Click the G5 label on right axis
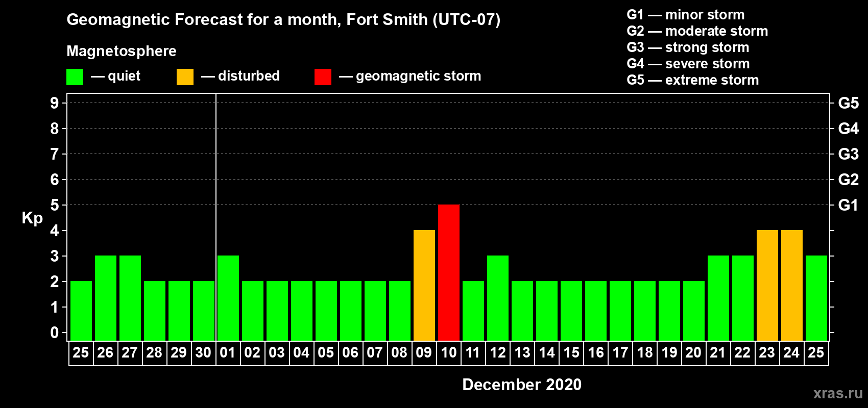 pyautogui.click(x=848, y=103)
